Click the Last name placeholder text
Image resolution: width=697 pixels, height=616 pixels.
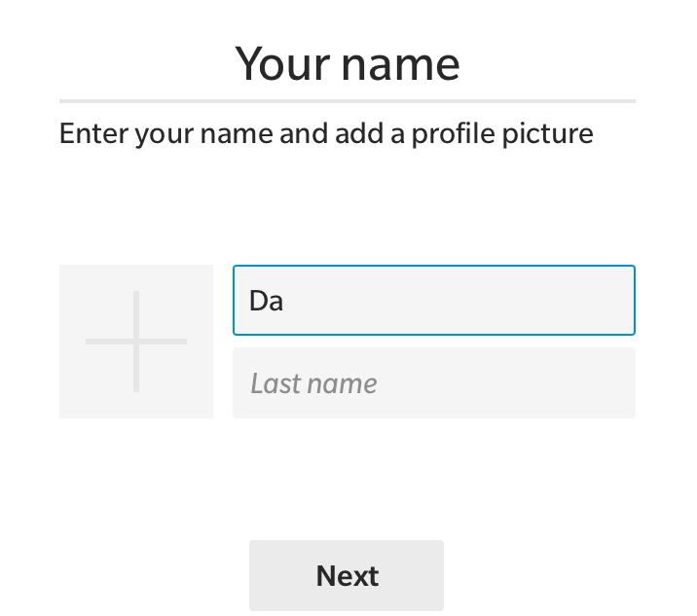(x=313, y=383)
